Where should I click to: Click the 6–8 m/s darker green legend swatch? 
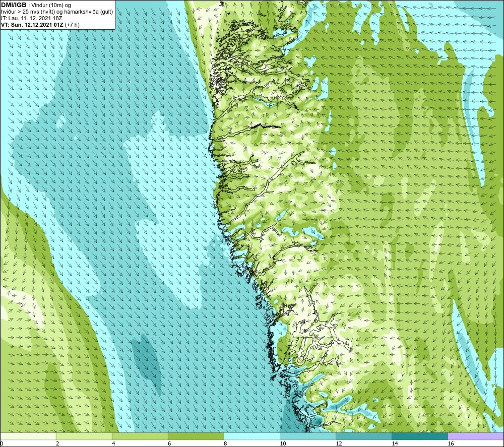click(x=196, y=436)
